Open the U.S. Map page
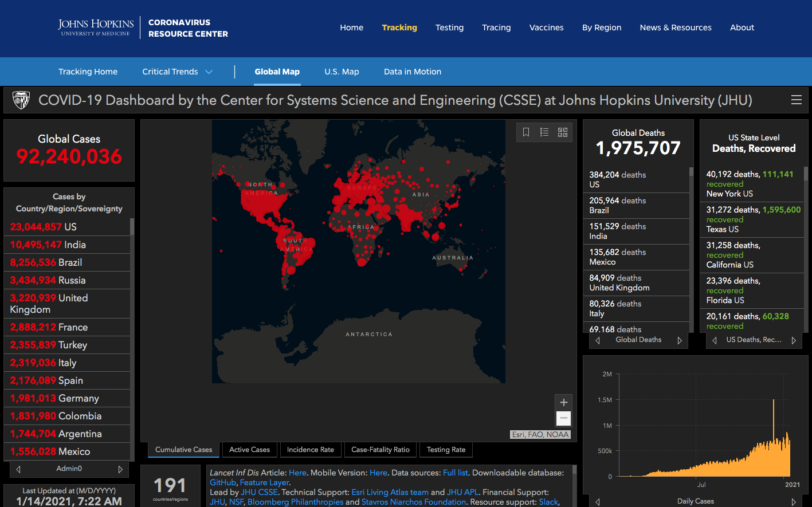The height and width of the screenshot is (507, 812). (x=342, y=72)
